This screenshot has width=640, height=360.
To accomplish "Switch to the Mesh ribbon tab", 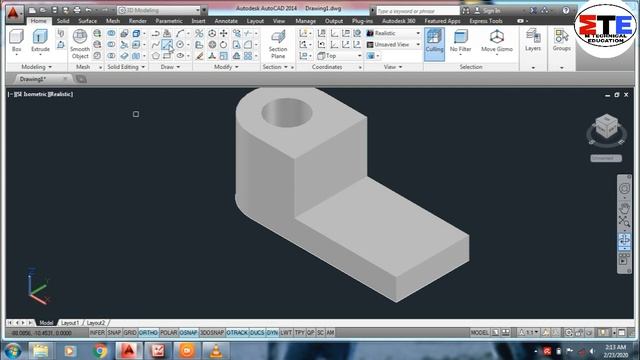I will (113, 21).
